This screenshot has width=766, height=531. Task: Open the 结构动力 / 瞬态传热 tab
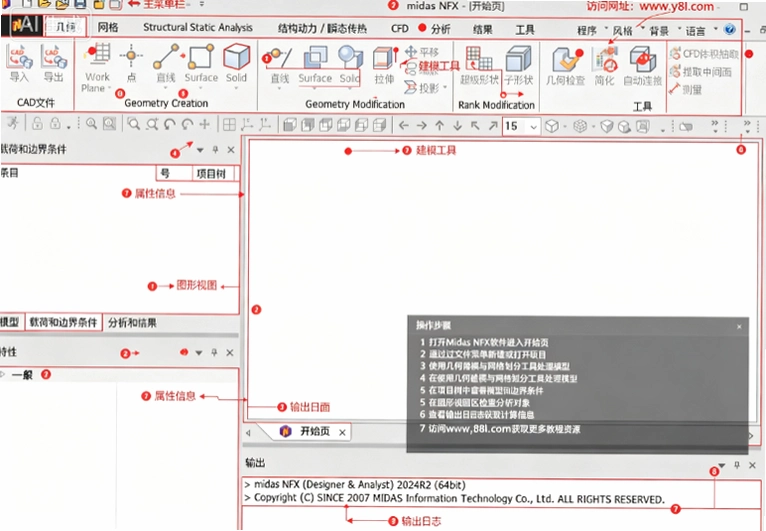click(x=322, y=29)
